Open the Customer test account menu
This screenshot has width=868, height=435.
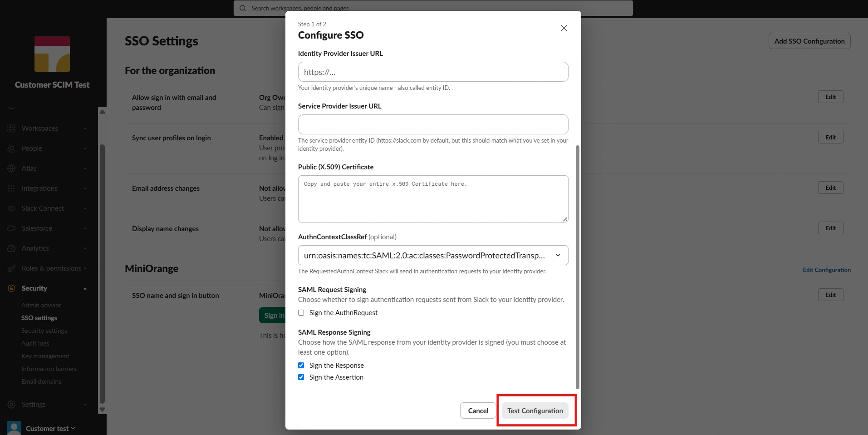point(50,428)
